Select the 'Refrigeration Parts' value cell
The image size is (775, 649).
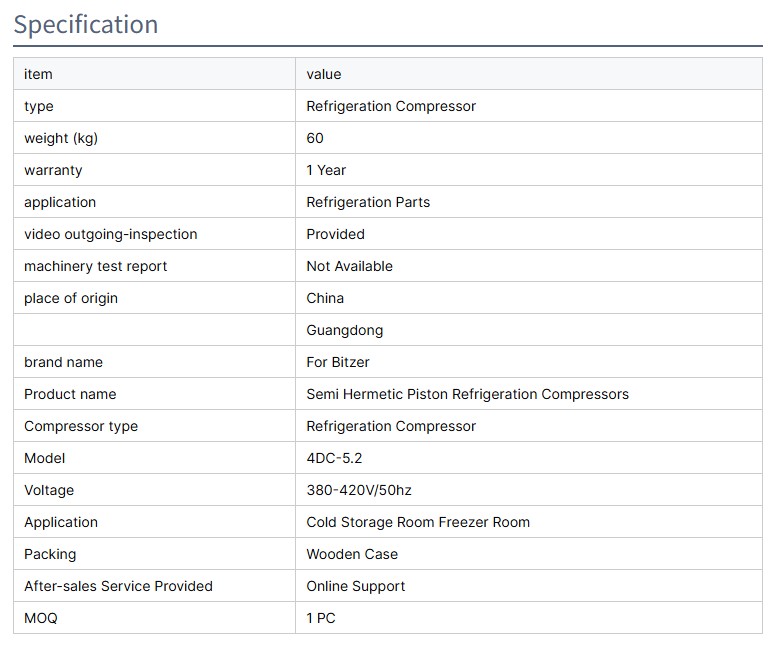tap(368, 202)
